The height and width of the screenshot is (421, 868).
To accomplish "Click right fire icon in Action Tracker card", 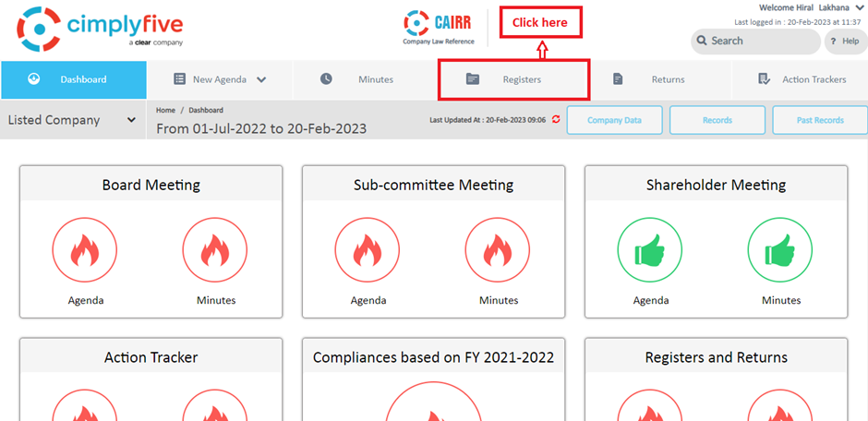I will (x=215, y=405).
